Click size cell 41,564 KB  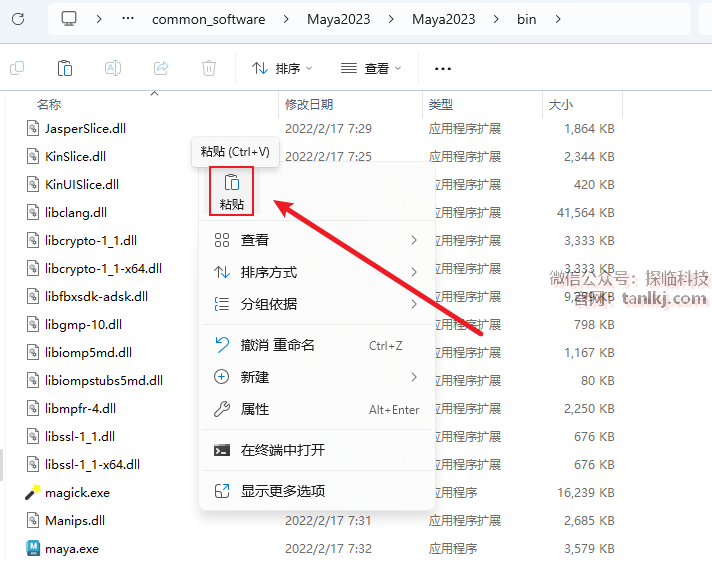coord(586,213)
